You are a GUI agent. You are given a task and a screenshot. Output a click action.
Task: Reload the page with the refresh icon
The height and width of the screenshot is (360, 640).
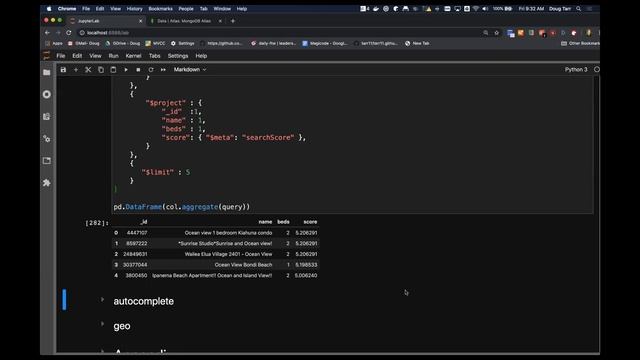[x=69, y=33]
